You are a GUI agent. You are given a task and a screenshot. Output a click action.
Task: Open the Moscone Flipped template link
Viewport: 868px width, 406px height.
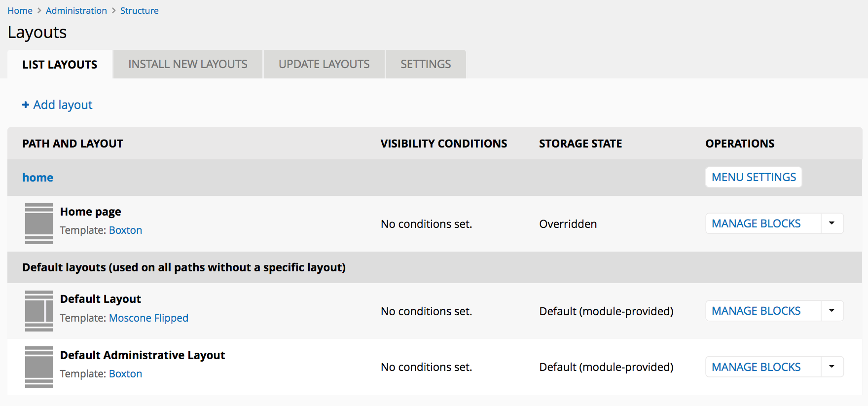click(148, 318)
